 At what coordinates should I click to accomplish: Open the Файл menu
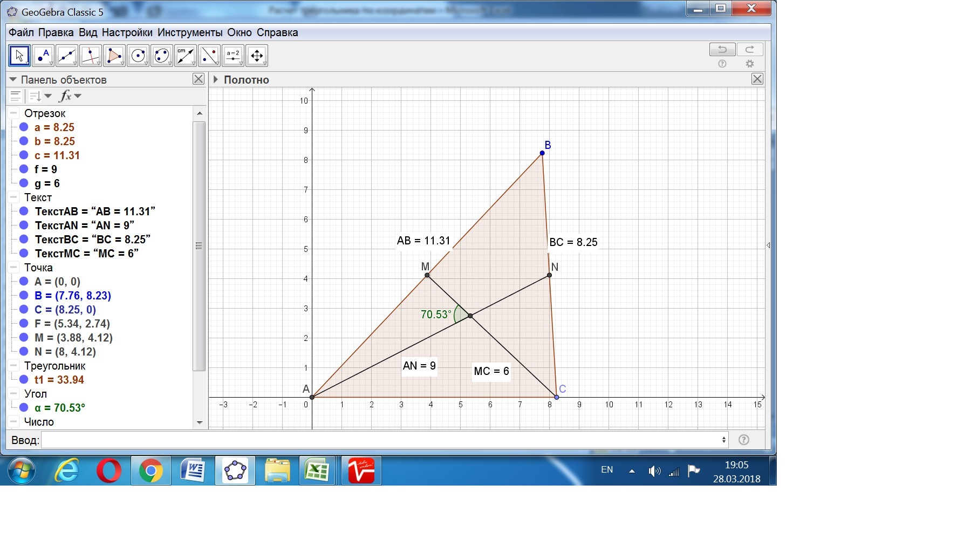(x=21, y=32)
